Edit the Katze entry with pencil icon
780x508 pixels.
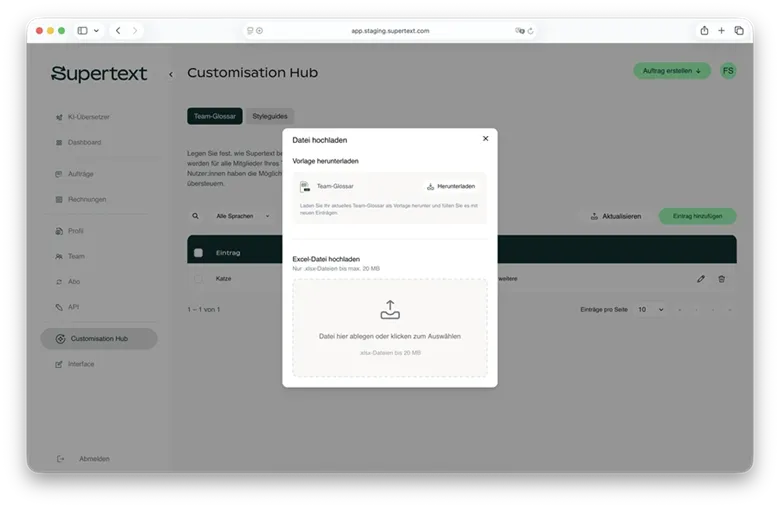[701, 279]
